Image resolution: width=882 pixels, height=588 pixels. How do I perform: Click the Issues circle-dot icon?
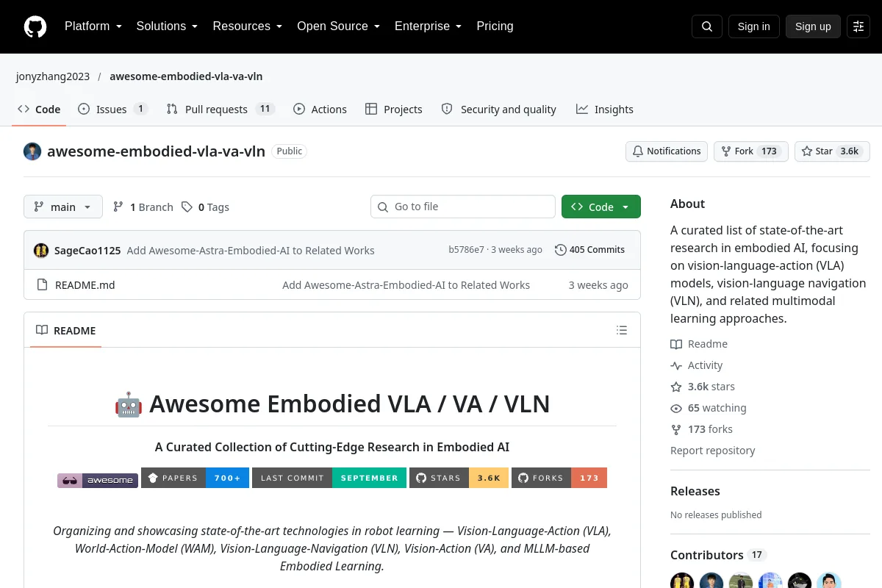(x=84, y=109)
